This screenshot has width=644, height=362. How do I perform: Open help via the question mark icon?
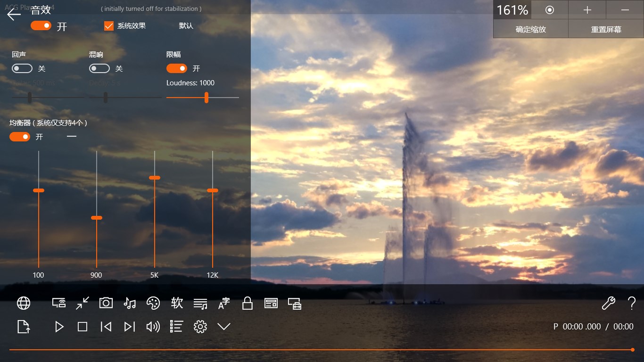coord(632,303)
